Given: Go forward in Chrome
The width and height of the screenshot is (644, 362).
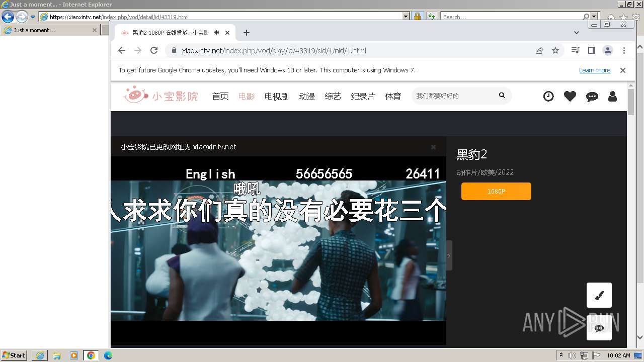Looking at the screenshot, I should tap(138, 50).
